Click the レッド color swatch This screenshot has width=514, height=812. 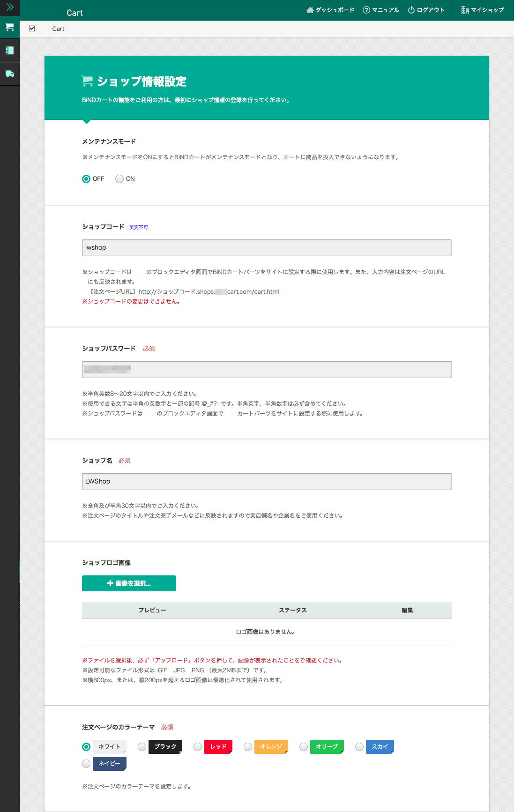[218, 747]
